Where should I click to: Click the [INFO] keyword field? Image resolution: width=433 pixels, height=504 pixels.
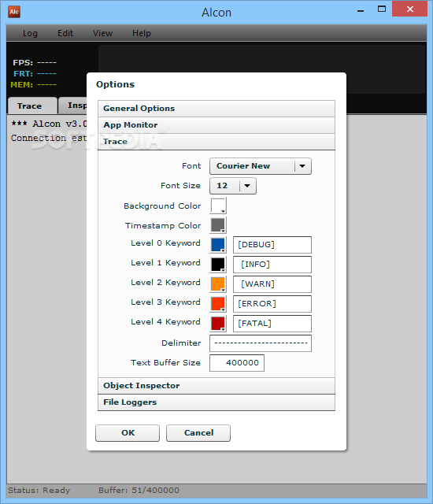(272, 265)
